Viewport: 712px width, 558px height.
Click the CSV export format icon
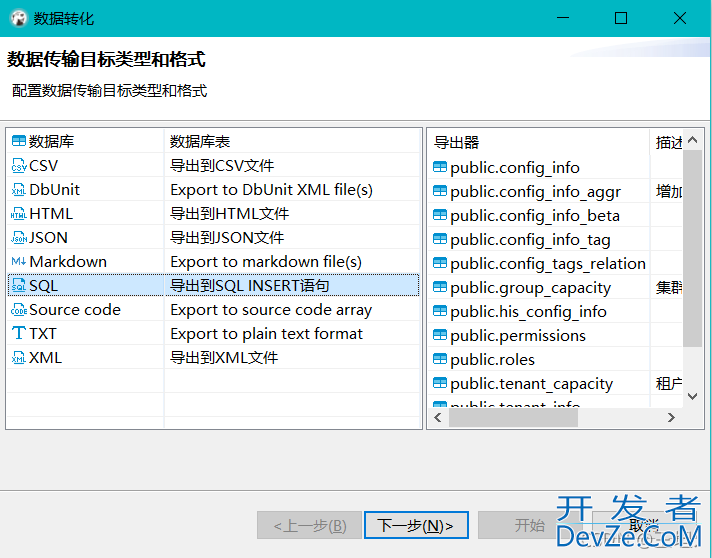[19, 166]
